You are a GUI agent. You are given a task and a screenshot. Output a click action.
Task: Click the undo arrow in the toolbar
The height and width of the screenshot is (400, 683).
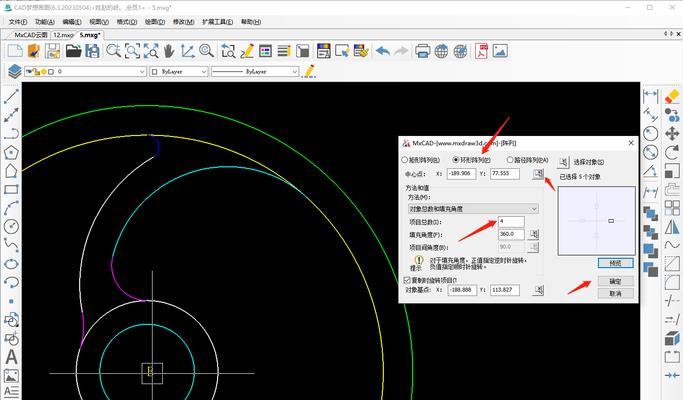383,51
